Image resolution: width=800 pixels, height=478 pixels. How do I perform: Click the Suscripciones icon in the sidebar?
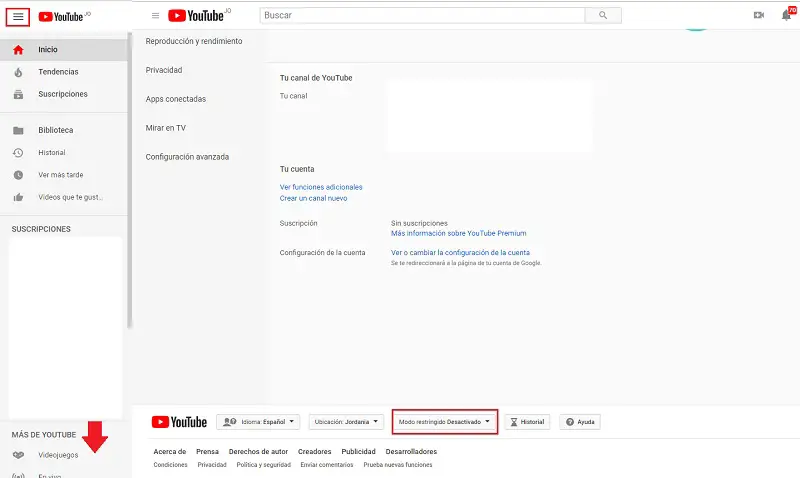[x=18, y=94]
